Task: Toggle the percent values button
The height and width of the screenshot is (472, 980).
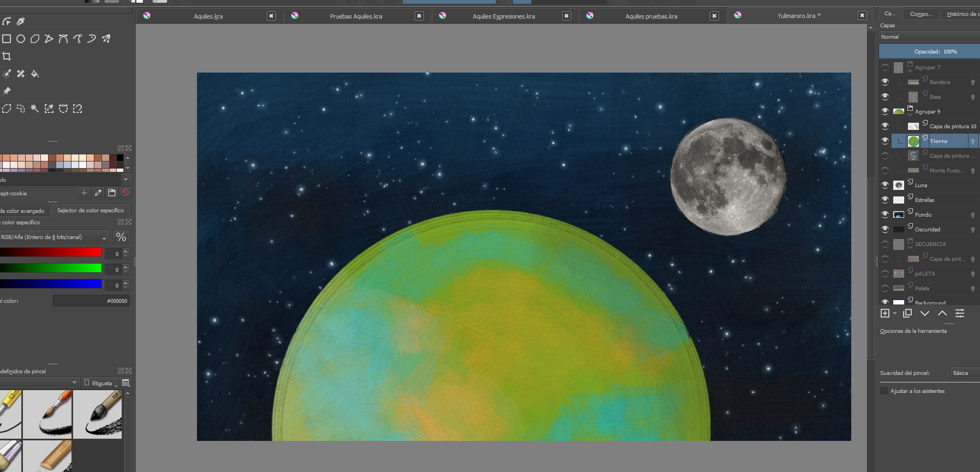Action: (121, 237)
